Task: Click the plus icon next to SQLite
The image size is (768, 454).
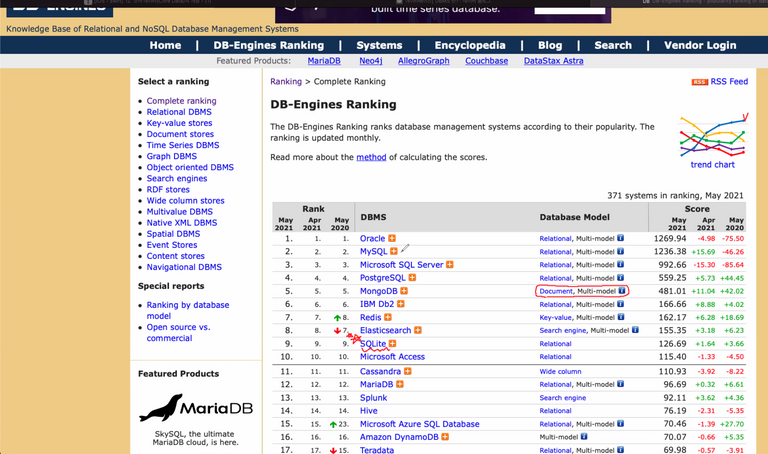Action: point(393,344)
